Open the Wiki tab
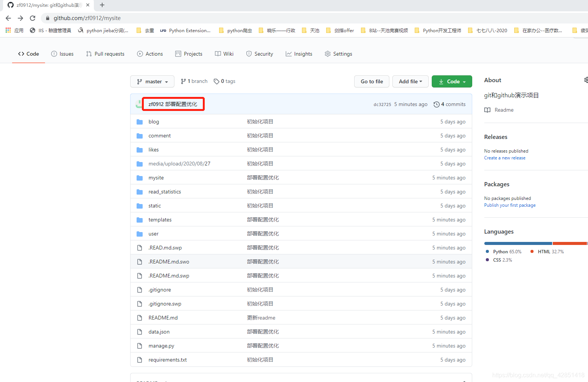Viewport: 588px width, 382px height. pos(224,54)
